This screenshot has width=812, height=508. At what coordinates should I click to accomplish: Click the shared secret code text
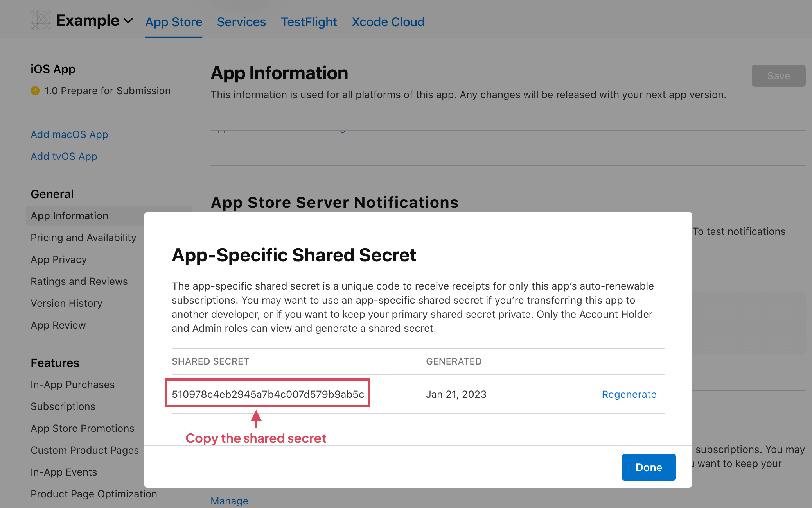coord(268,394)
